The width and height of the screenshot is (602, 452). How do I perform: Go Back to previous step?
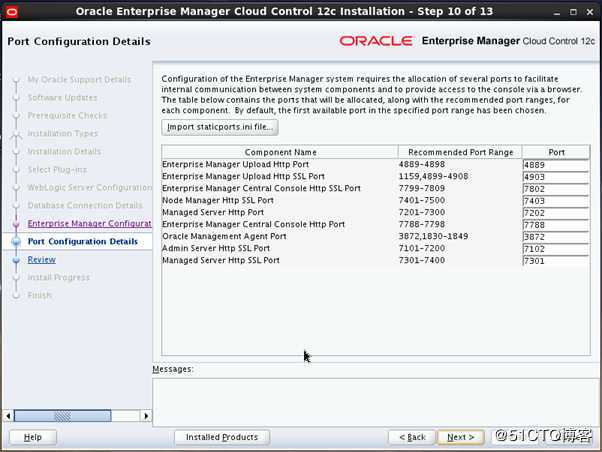(412, 437)
